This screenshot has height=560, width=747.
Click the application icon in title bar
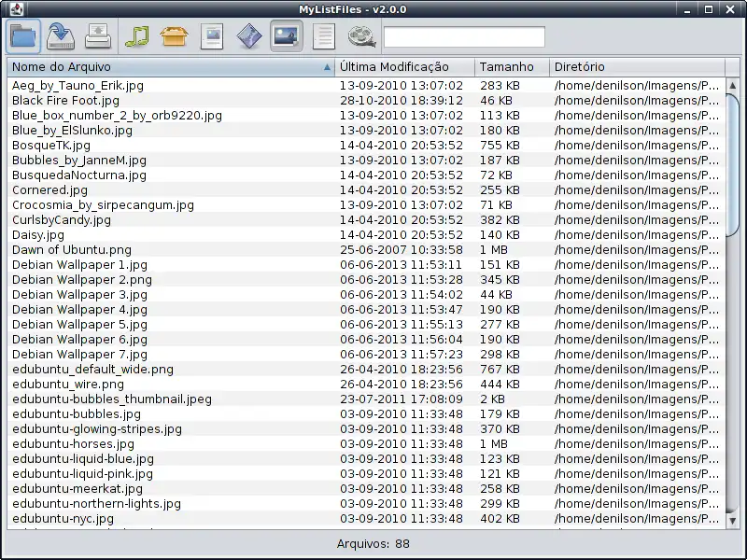point(16,9)
